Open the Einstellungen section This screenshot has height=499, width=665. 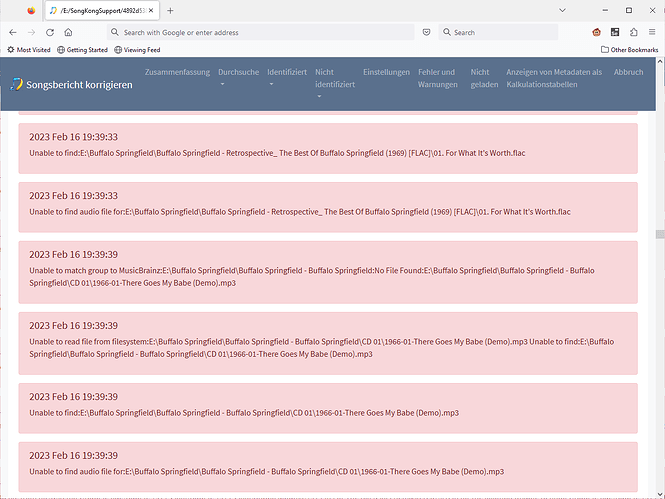coord(386,72)
